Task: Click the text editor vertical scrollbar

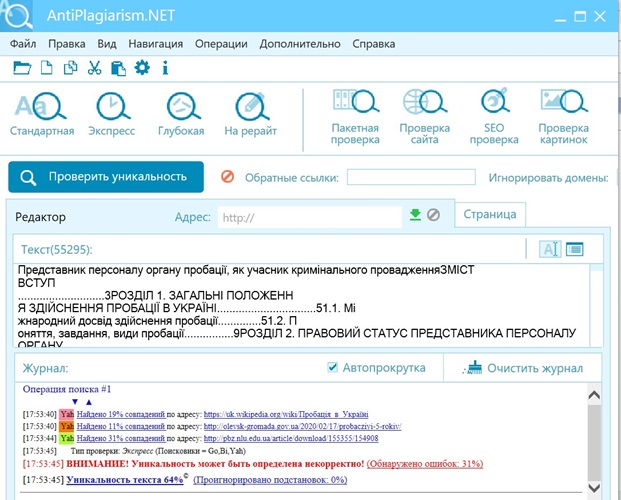Action: 596,305
